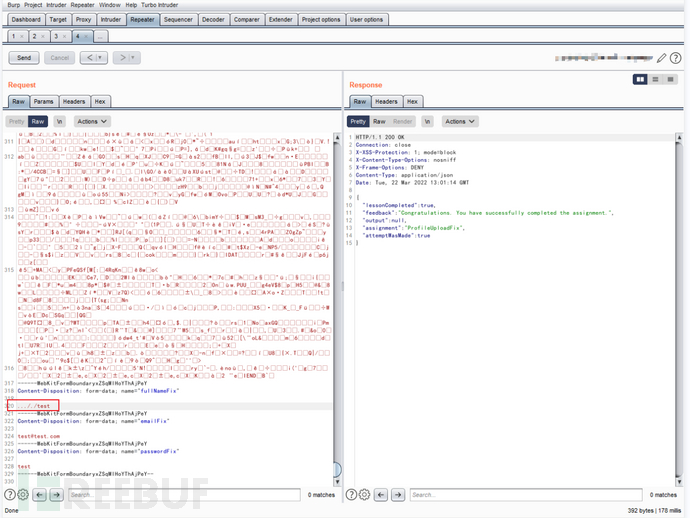Open Request Params tab
The image size is (690, 518).
point(44,101)
